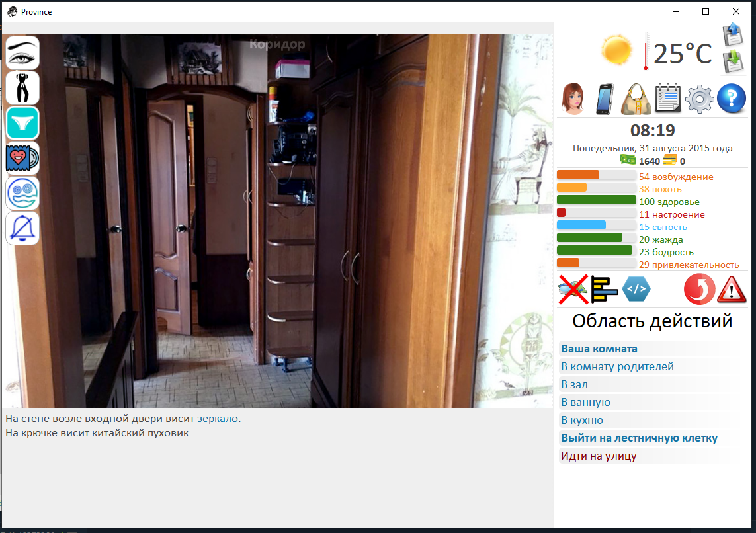Click the blue wave face icon
Viewport: 756px width, 533px height.
[22, 193]
